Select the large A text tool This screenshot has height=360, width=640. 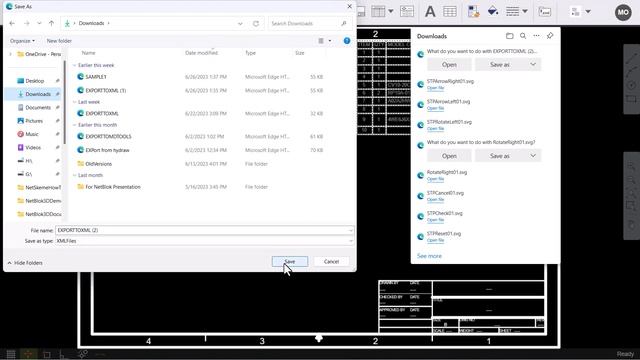click(x=430, y=11)
